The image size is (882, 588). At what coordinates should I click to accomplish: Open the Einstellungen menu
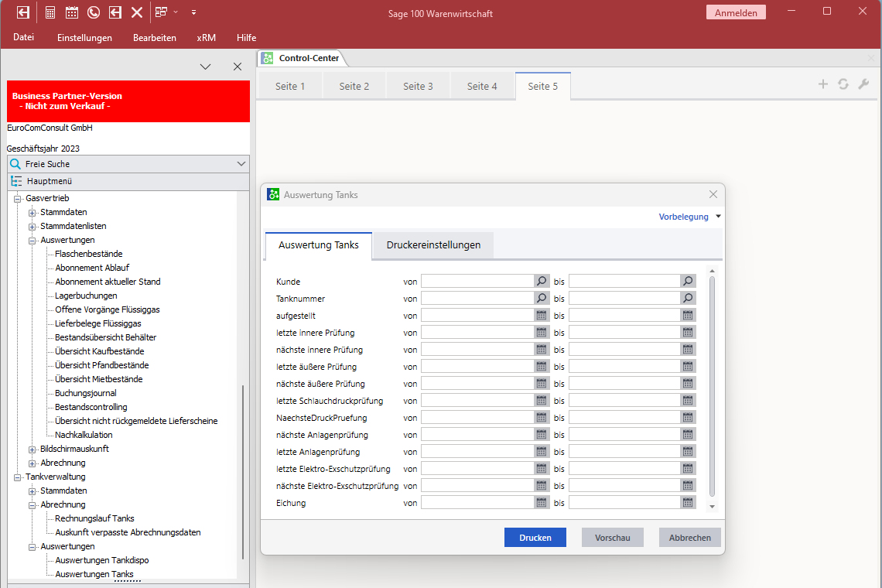pyautogui.click(x=84, y=38)
